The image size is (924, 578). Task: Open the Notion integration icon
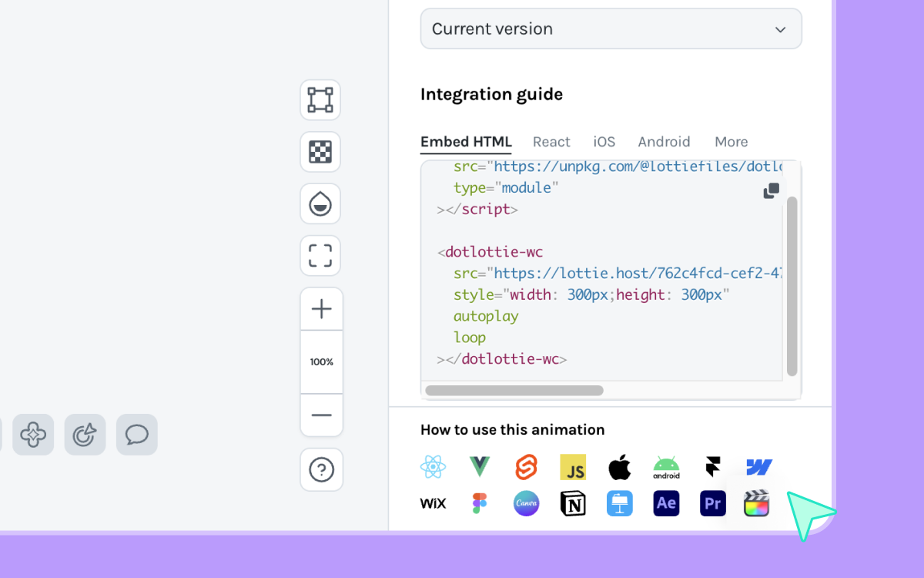point(573,504)
